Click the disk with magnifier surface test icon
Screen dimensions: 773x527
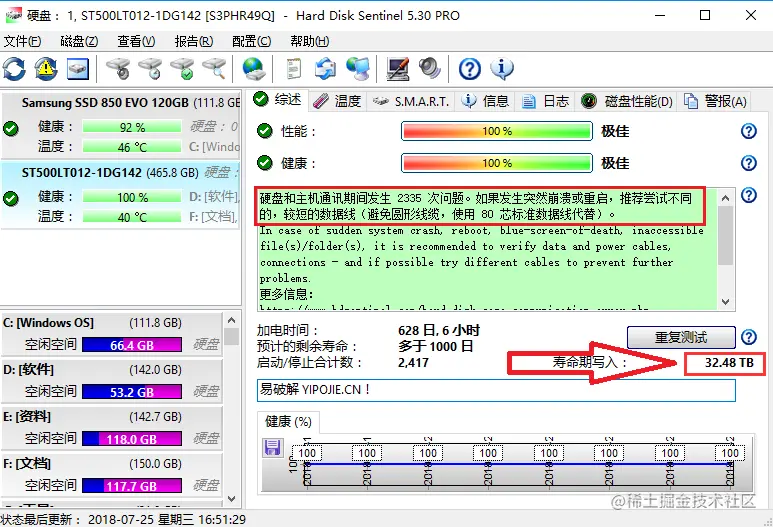[x=214, y=69]
